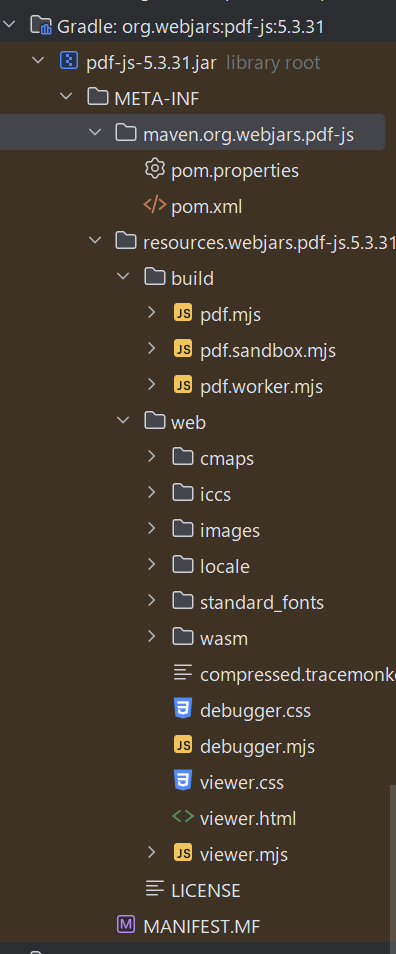Click the web folder icon
Viewport: 396px width, 954px height.
(x=155, y=420)
